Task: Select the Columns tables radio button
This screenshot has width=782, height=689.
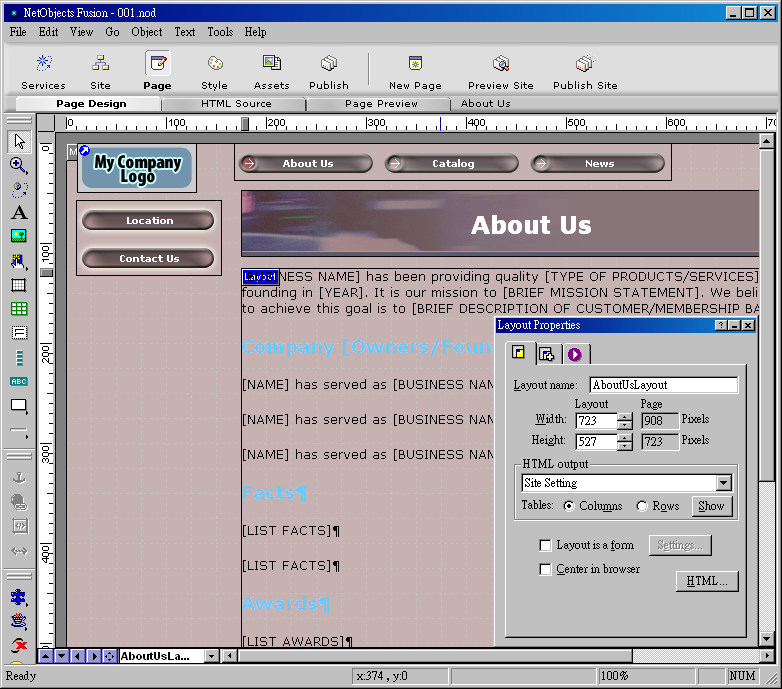Action: pos(569,506)
